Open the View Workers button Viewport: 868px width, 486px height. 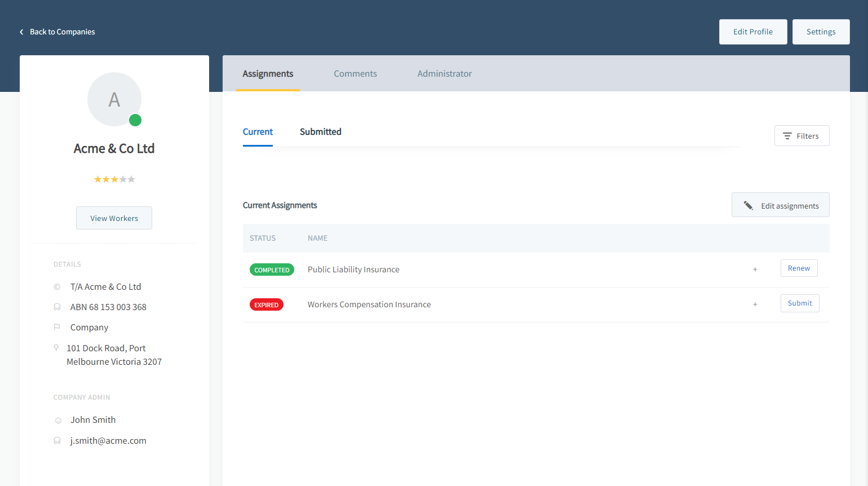click(x=114, y=218)
